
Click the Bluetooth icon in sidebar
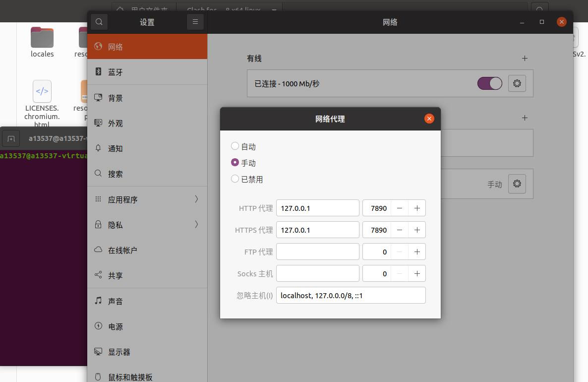click(98, 71)
